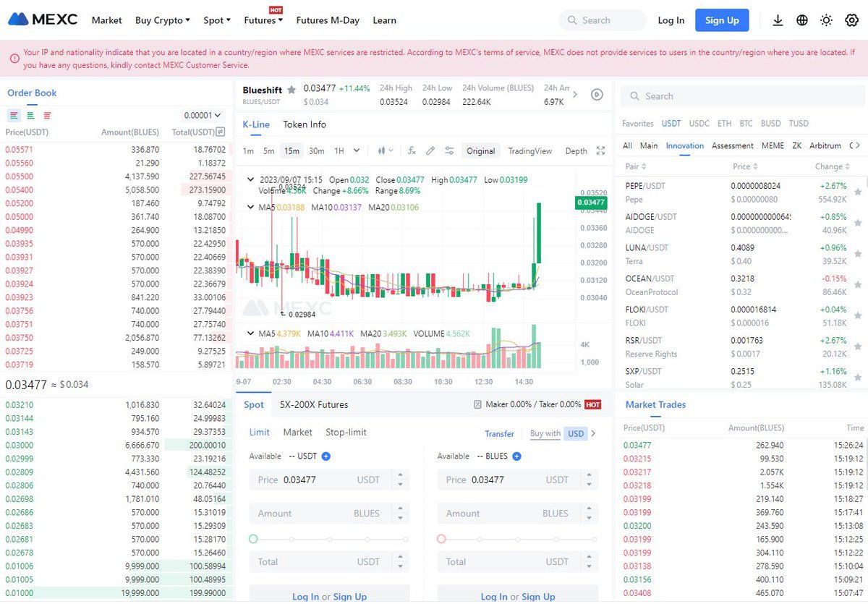Click the Transfer link
The image size is (868, 604).
click(499, 434)
